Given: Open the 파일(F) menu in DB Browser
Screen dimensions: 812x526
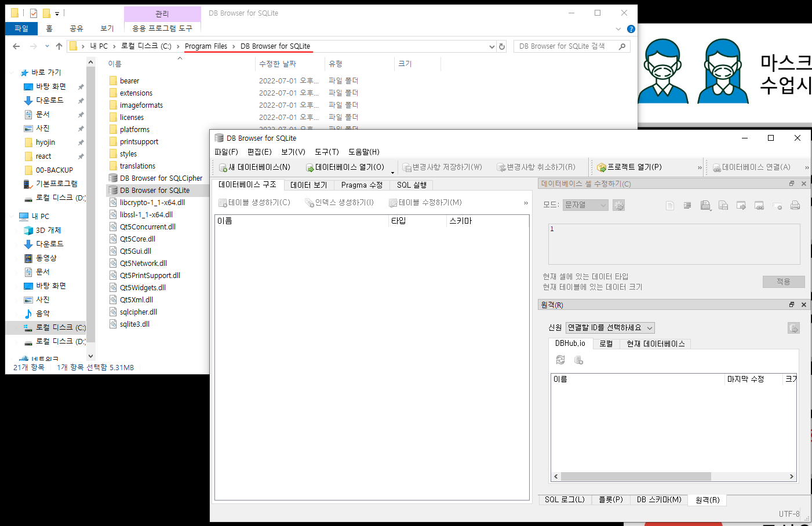Looking at the screenshot, I should (226, 152).
